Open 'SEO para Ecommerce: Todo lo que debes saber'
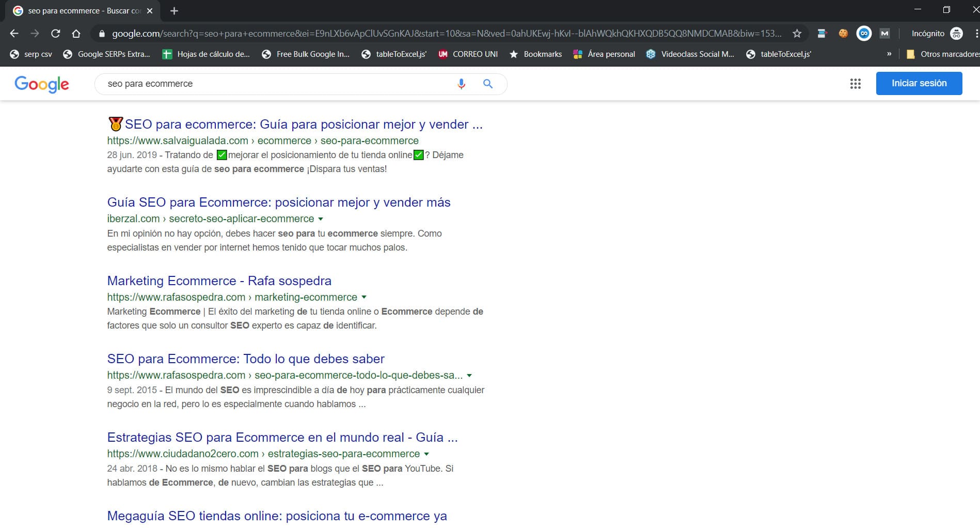 246,359
